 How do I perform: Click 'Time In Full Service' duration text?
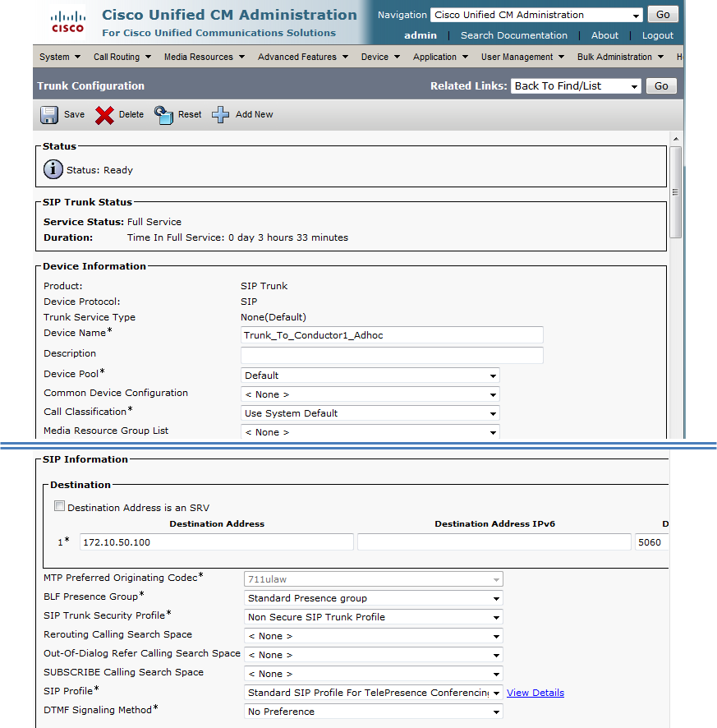click(237, 237)
